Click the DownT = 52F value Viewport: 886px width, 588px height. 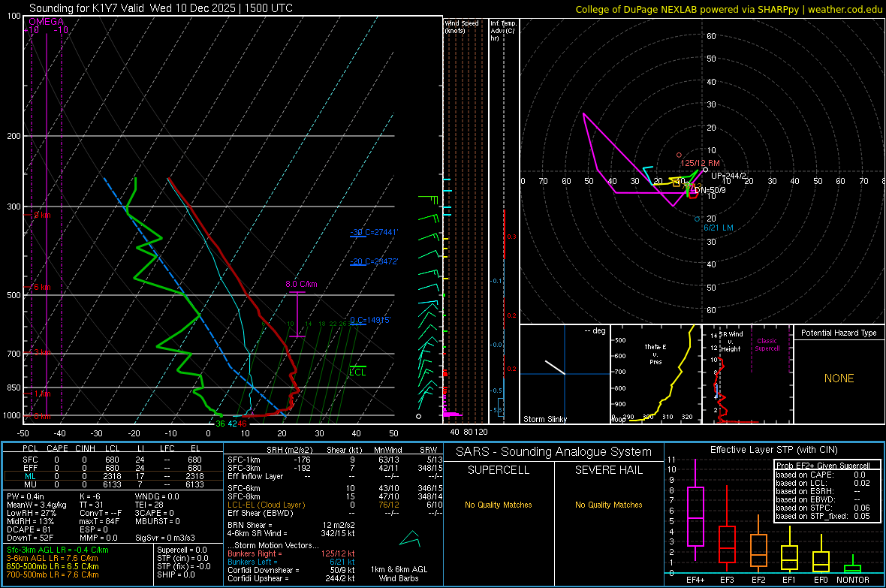[x=30, y=538]
